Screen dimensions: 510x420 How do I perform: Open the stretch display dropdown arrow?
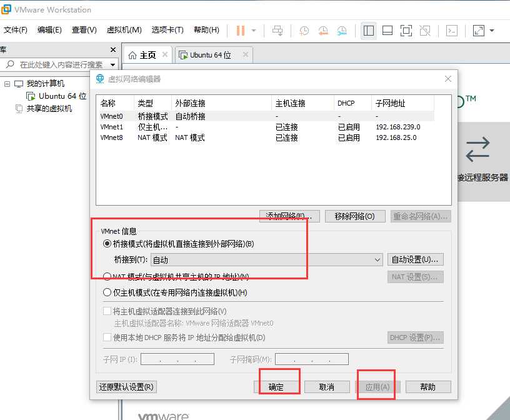tap(492, 31)
